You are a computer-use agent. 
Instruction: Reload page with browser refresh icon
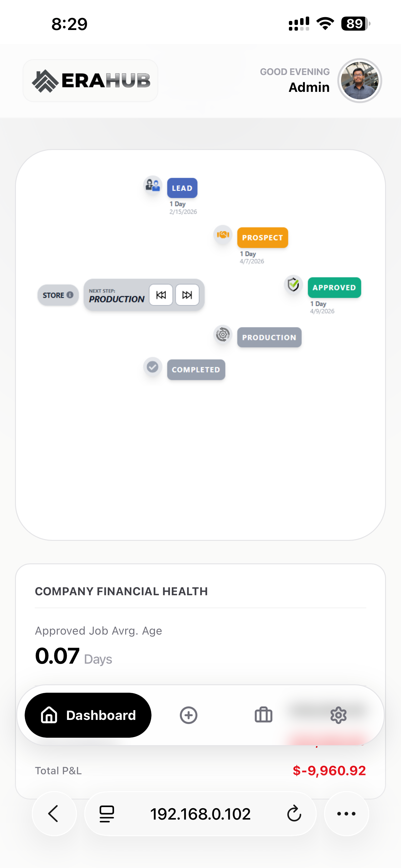[294, 814]
